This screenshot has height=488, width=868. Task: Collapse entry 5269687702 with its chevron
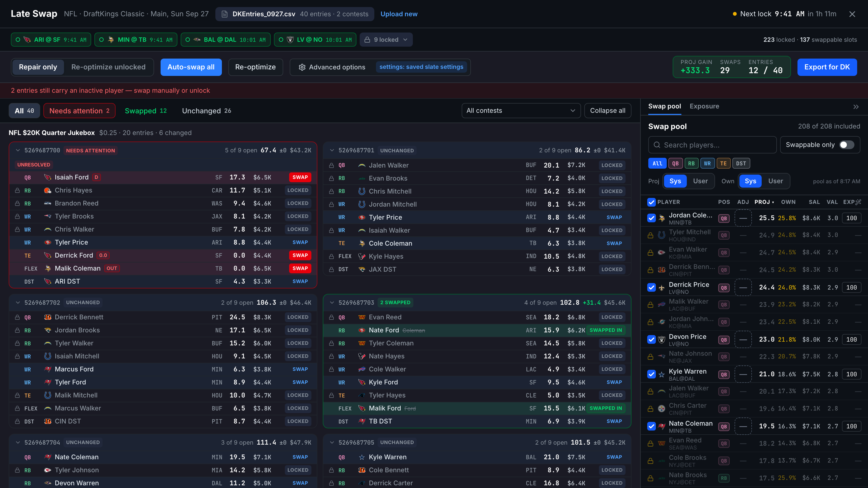pos(18,303)
